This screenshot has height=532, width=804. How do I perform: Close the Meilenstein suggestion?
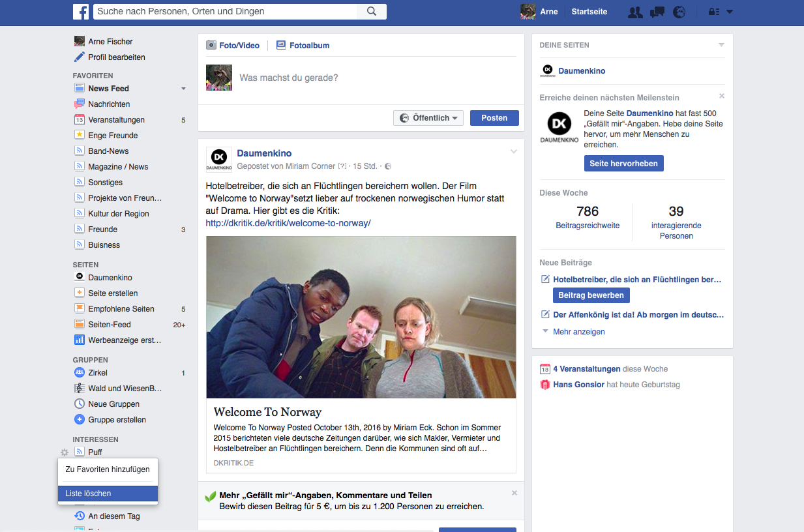coord(722,96)
